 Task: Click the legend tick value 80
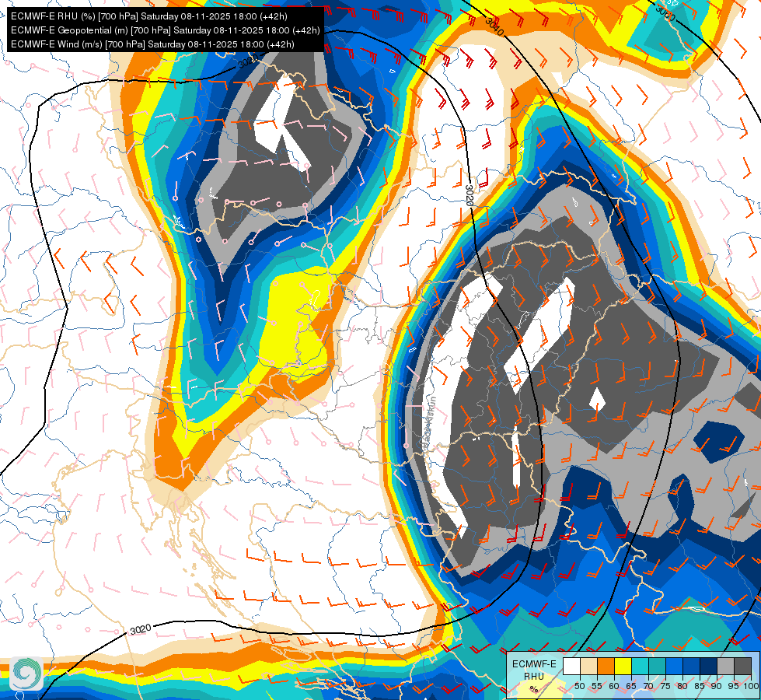(682, 686)
